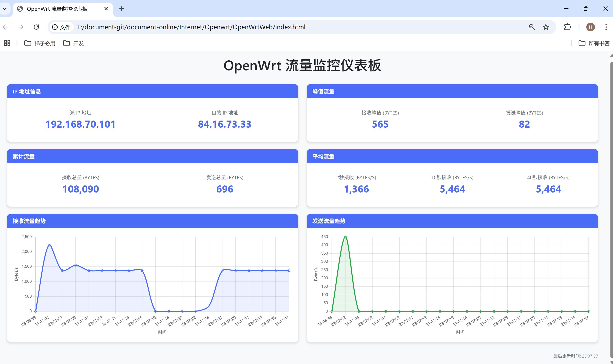Viewport: 613px width, 364px height.
Task: Click the zoom magnifier icon in address bar
Action: click(532, 27)
